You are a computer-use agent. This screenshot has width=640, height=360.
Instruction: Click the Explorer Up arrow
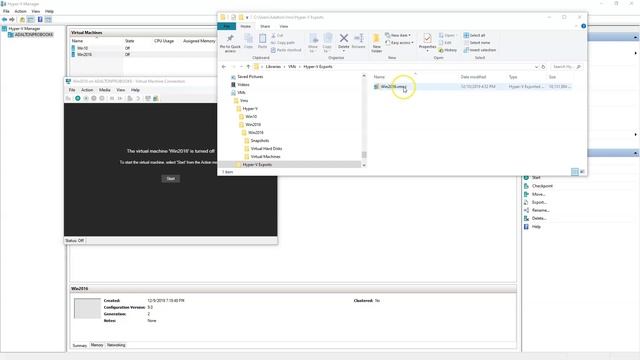pyautogui.click(x=248, y=67)
